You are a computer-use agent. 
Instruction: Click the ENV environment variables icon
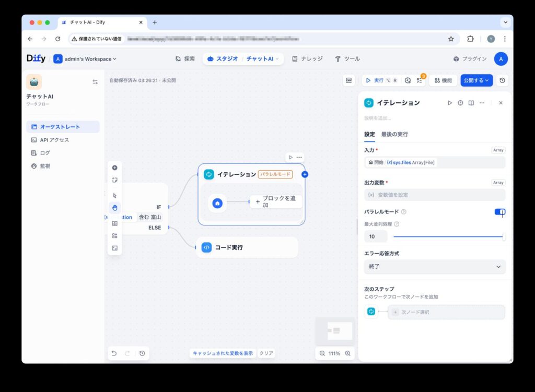point(349,80)
